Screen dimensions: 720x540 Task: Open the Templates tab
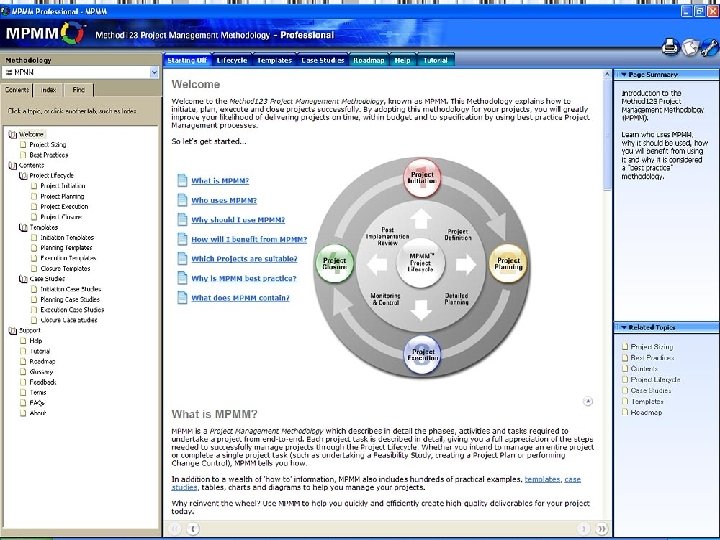275,60
